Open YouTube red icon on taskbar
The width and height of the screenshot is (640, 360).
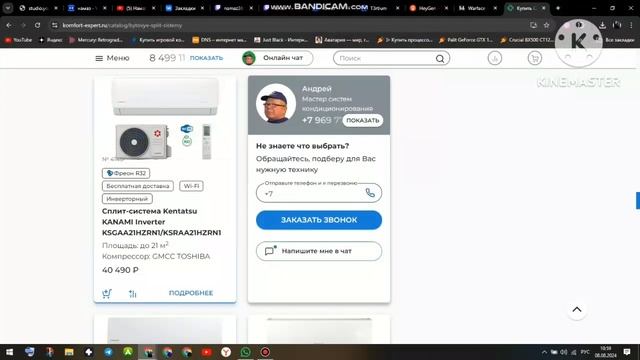(x=207, y=352)
